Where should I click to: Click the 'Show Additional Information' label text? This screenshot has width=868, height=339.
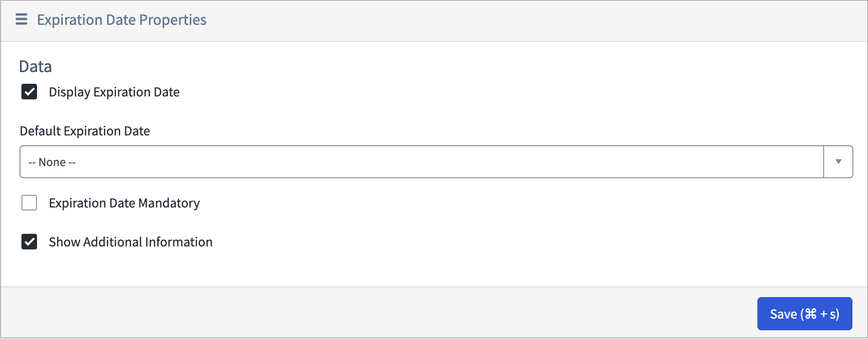[131, 242]
